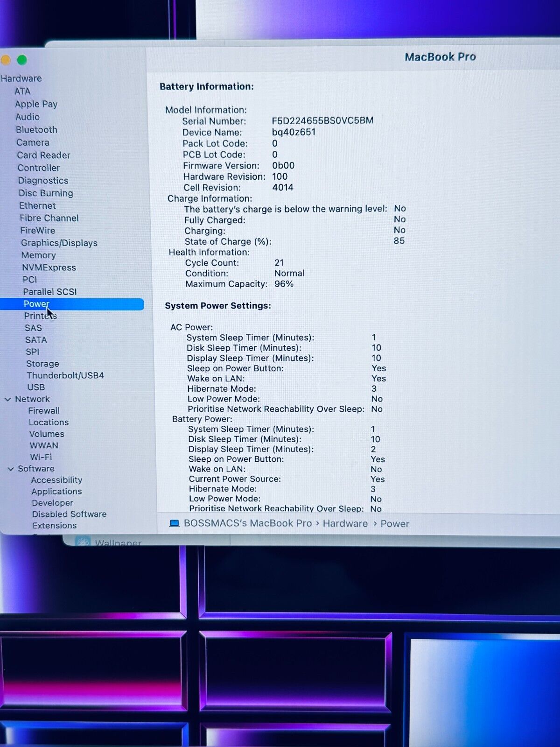Select Firewall under Network
The image size is (560, 747).
pyautogui.click(x=44, y=411)
